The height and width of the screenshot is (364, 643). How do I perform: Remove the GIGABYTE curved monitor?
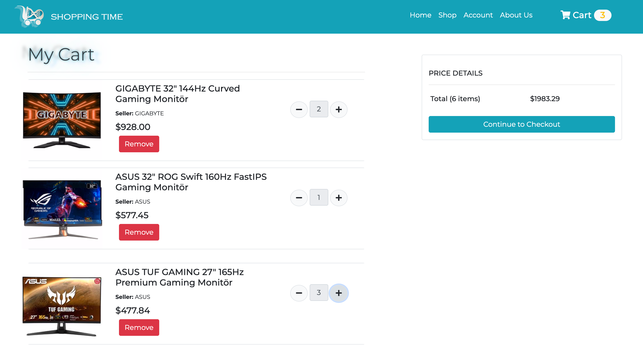[x=139, y=144]
